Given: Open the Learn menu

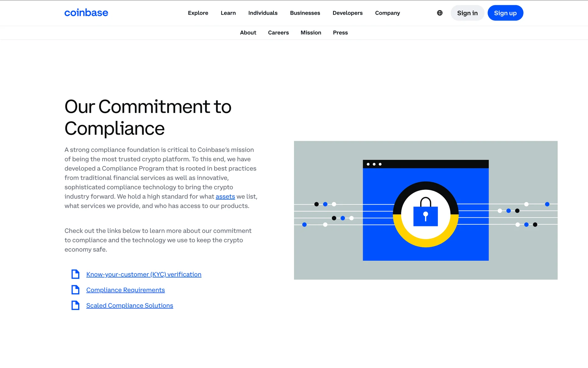Looking at the screenshot, I should 228,13.
